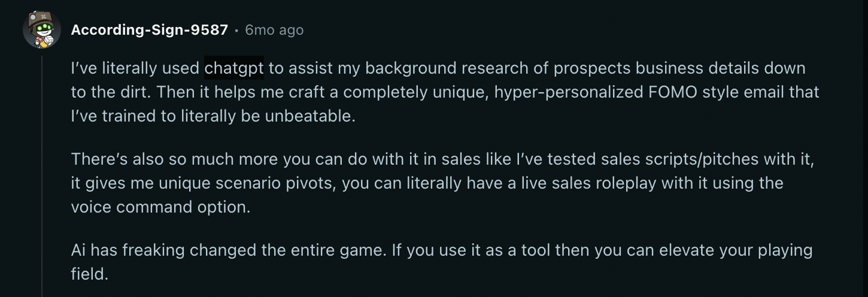Open the According-Sign-9587 profile link
The image size is (868, 297).
(x=149, y=30)
